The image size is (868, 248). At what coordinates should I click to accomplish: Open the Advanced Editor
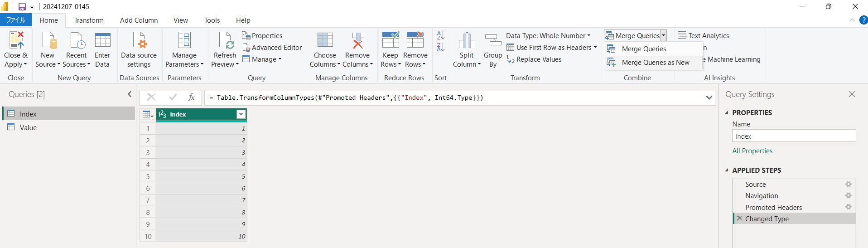(x=272, y=47)
